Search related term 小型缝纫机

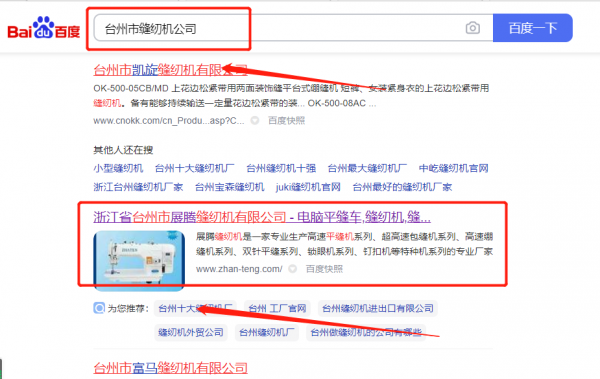pyautogui.click(x=118, y=168)
